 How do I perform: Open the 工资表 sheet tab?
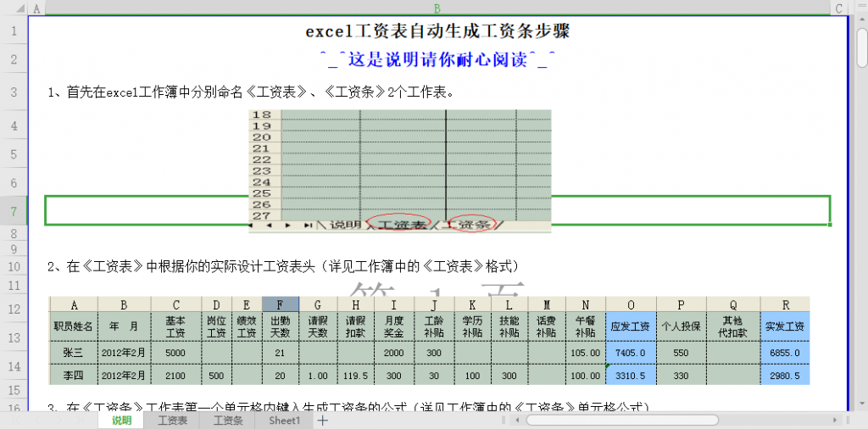tap(172, 421)
